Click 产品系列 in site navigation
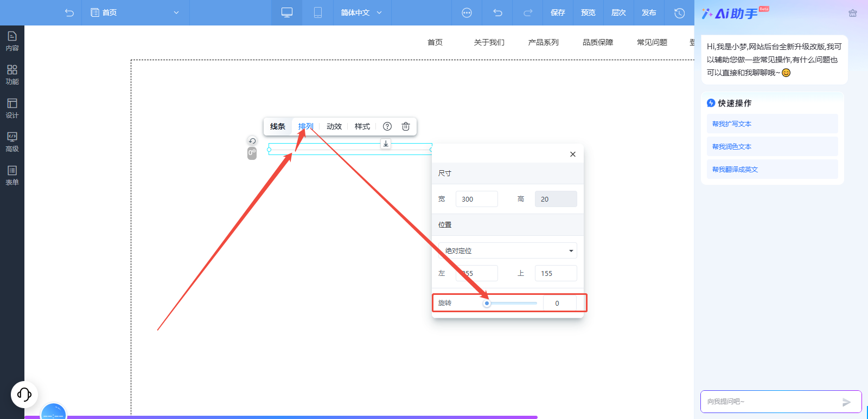 [544, 42]
